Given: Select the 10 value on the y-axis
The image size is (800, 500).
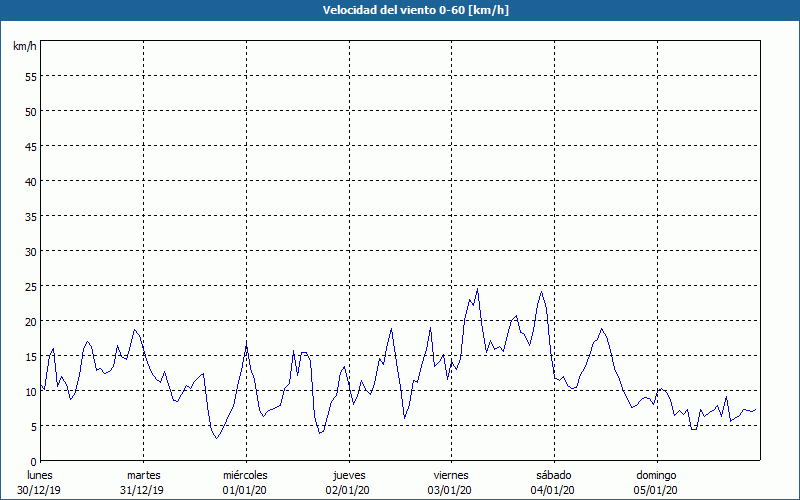Looking at the screenshot, I should pos(31,392).
